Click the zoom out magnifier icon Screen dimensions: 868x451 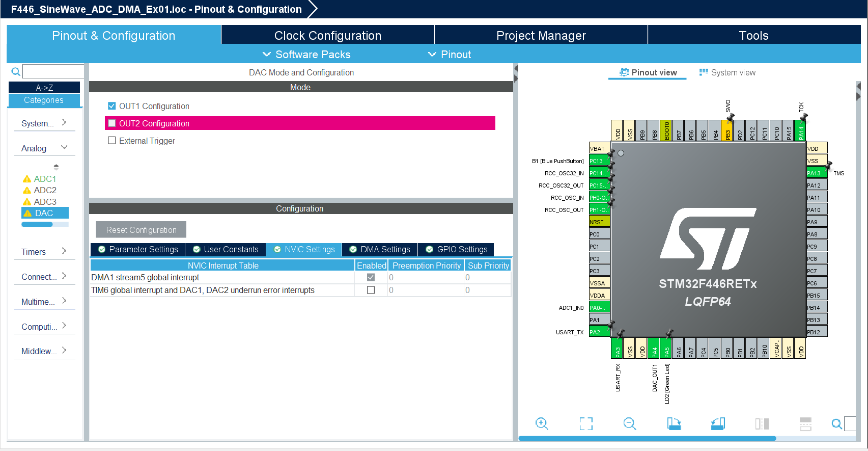coord(630,423)
